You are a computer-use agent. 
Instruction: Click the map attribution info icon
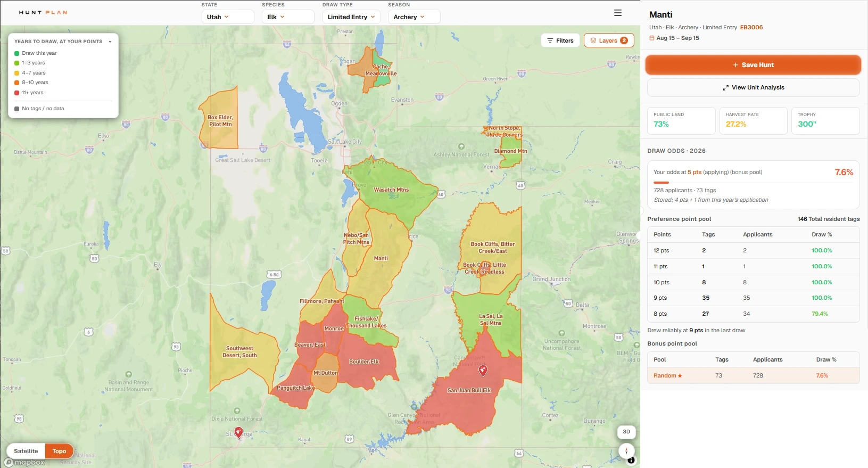point(631,461)
